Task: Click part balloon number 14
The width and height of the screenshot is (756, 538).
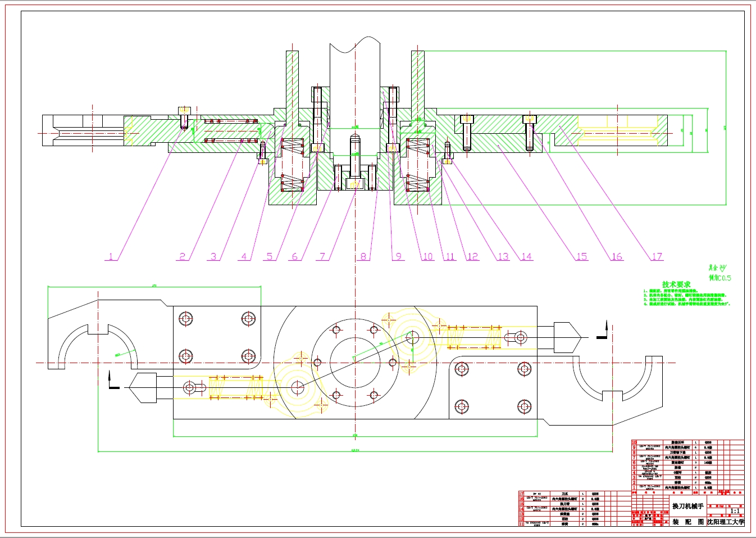Action: (x=526, y=256)
